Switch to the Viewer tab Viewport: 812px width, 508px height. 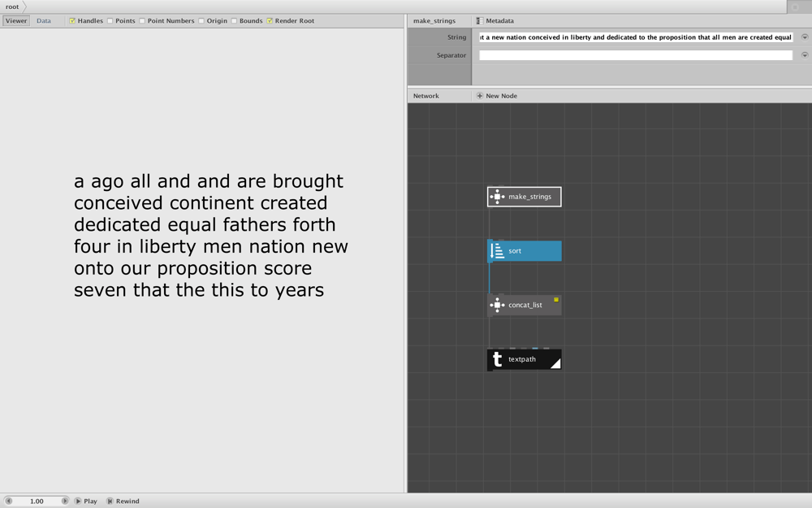click(16, 21)
